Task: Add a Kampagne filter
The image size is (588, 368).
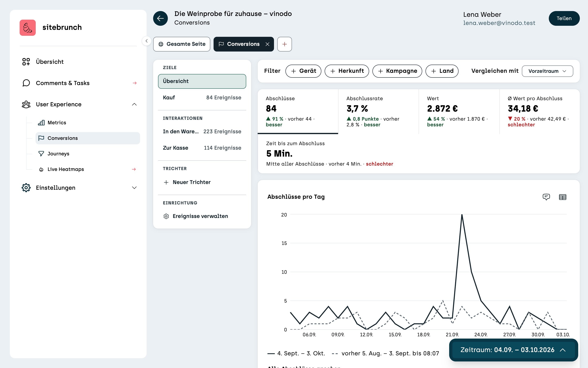Action: [x=397, y=71]
